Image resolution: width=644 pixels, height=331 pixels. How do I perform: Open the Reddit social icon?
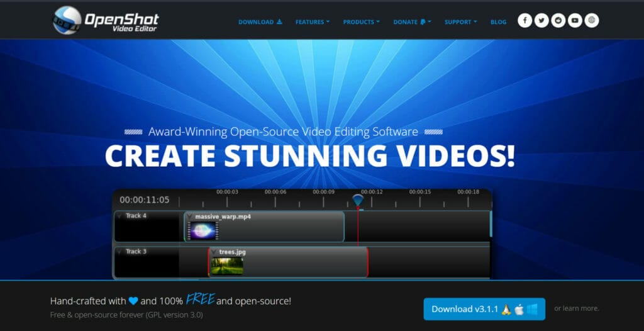pos(558,21)
